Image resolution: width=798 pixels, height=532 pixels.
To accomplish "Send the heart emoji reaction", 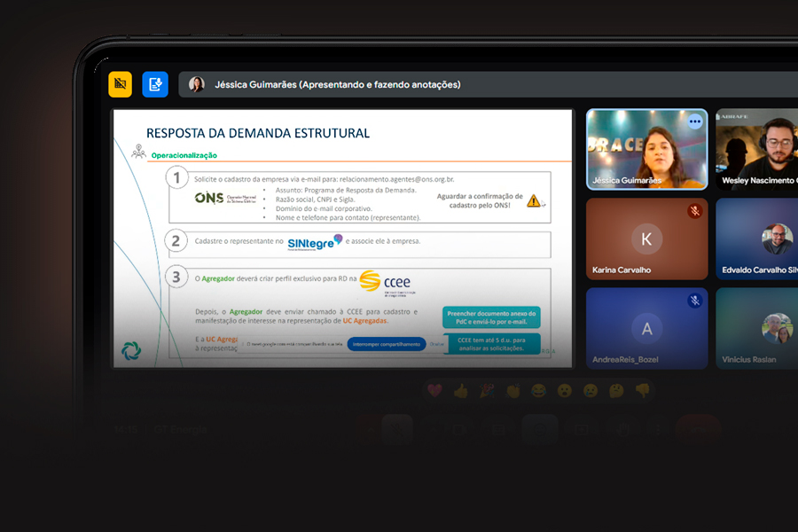I will pyautogui.click(x=434, y=390).
